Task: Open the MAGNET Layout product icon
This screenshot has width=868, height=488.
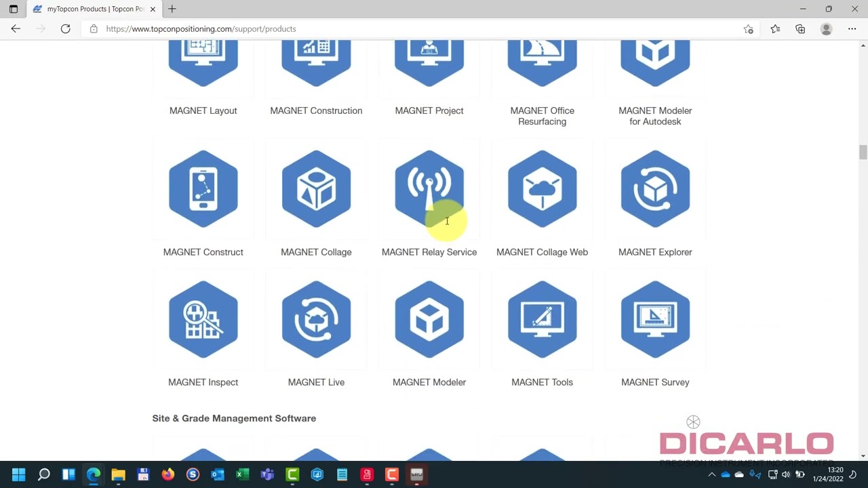Action: pyautogui.click(x=203, y=63)
